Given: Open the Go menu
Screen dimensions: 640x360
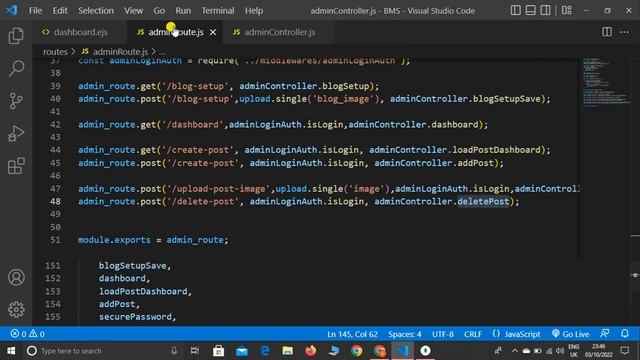Looking at the screenshot, I should coord(159,11).
